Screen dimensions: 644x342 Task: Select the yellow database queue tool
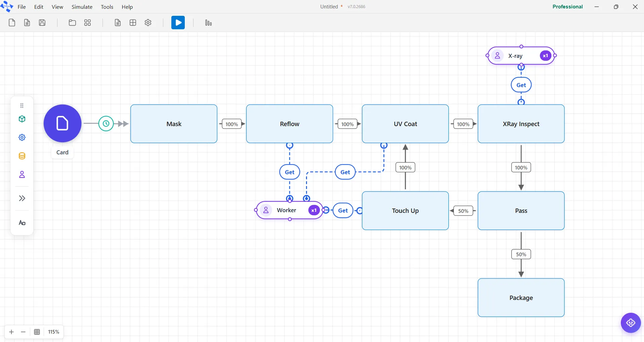[22, 156]
